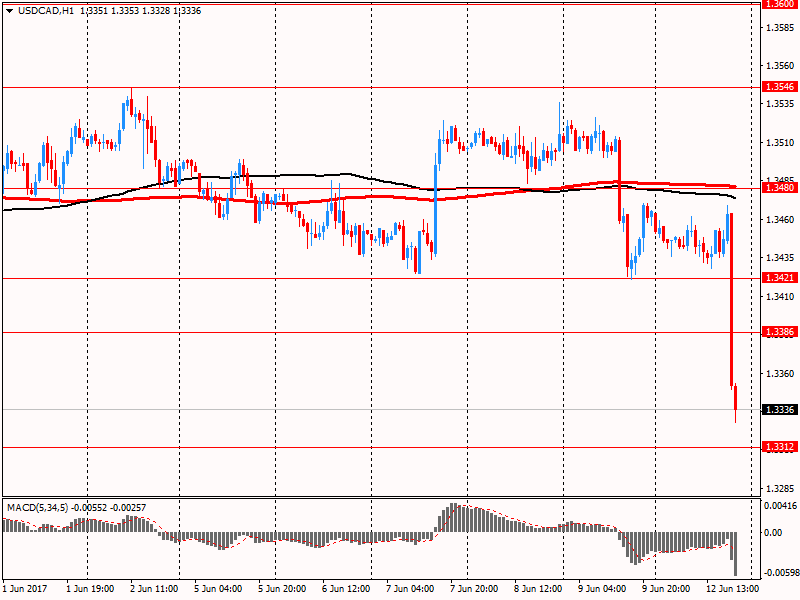The width and height of the screenshot is (800, 600).
Task: Select the 6 Jun 12:00 time label
Action: coord(346,589)
